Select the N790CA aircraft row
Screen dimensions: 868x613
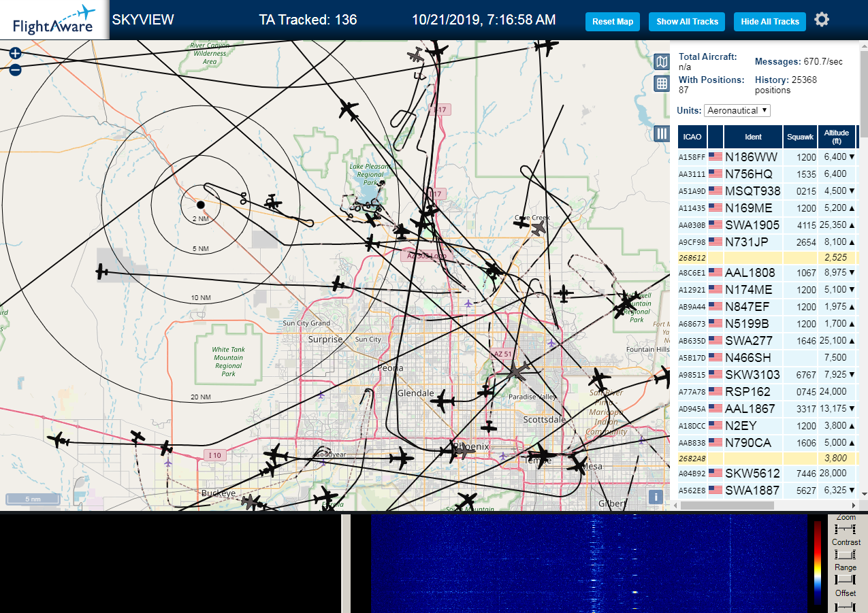click(769, 443)
